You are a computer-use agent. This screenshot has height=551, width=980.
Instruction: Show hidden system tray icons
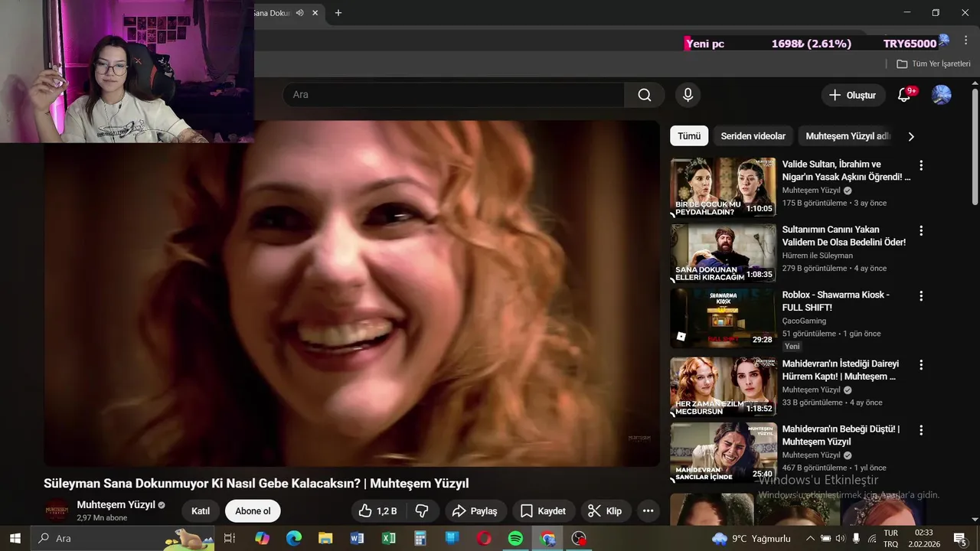coord(811,539)
